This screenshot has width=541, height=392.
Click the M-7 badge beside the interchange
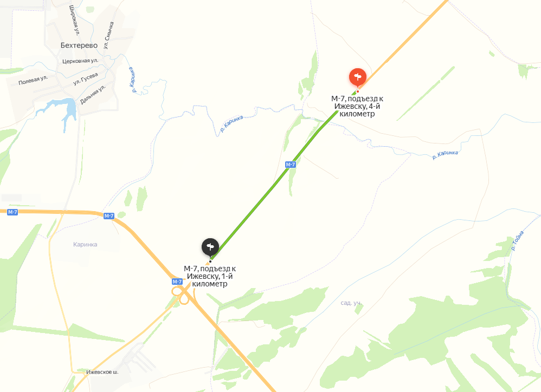[x=177, y=282]
